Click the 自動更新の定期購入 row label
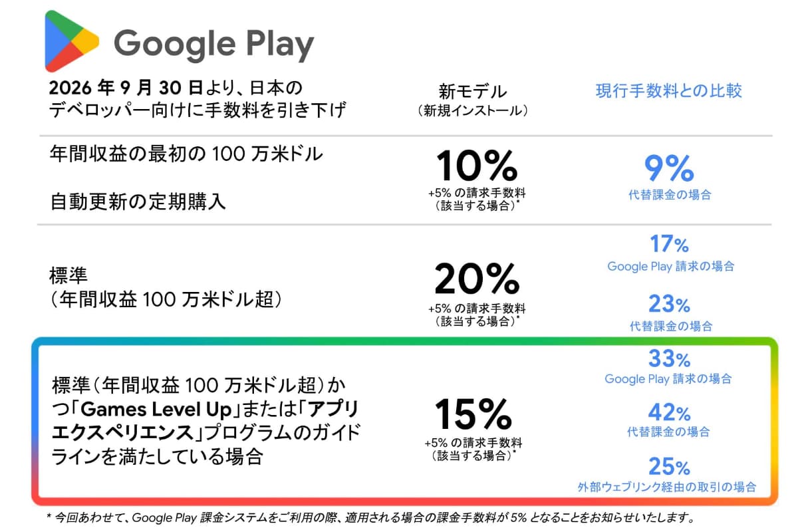 coord(138,201)
